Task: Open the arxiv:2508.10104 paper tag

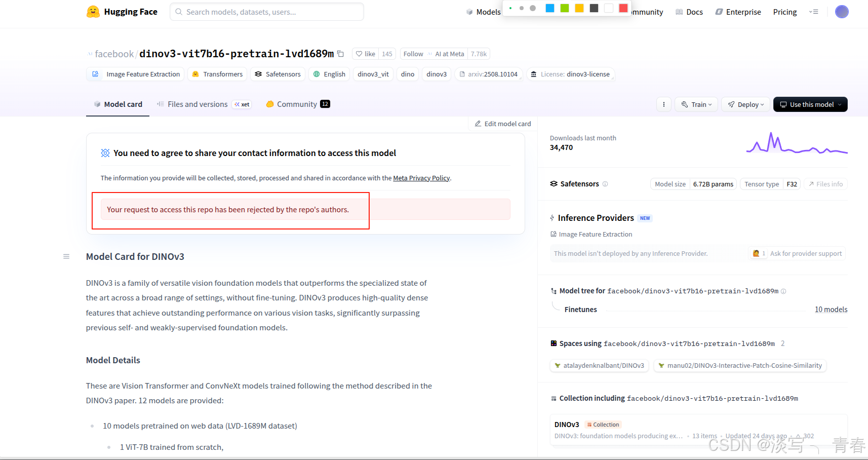Action: pyautogui.click(x=489, y=74)
